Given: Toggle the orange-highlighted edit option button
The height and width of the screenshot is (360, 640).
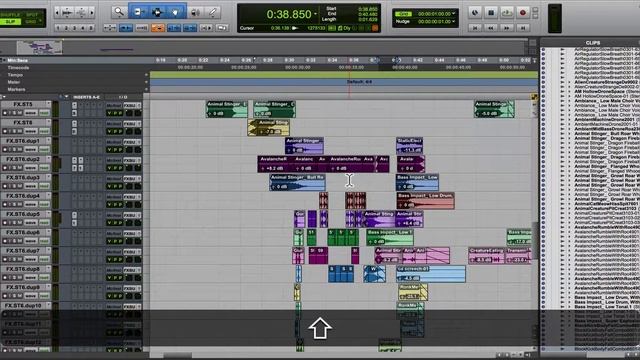Looking at the screenshot, I should [x=158, y=28].
